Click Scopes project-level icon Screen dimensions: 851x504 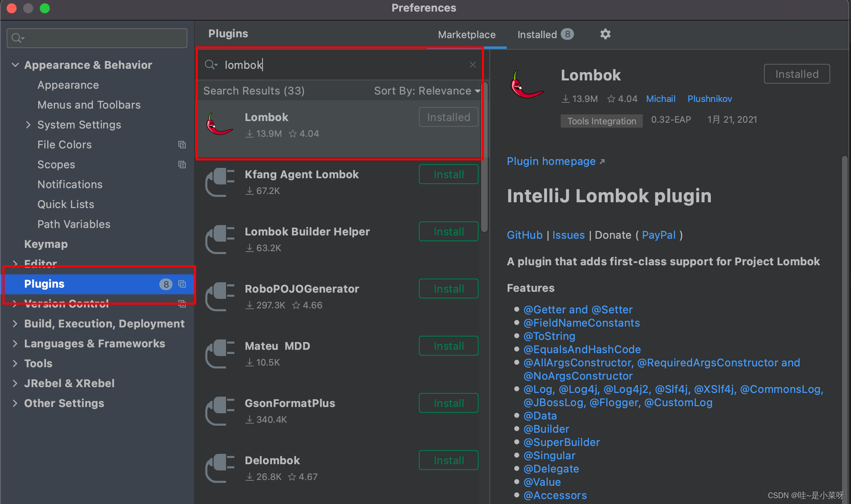182,165
